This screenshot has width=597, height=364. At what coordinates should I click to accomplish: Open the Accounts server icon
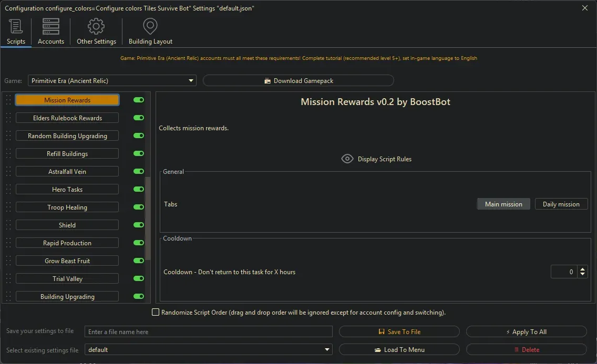tap(51, 26)
